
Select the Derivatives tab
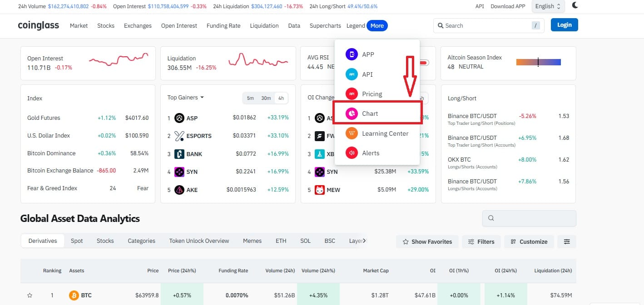(43, 241)
